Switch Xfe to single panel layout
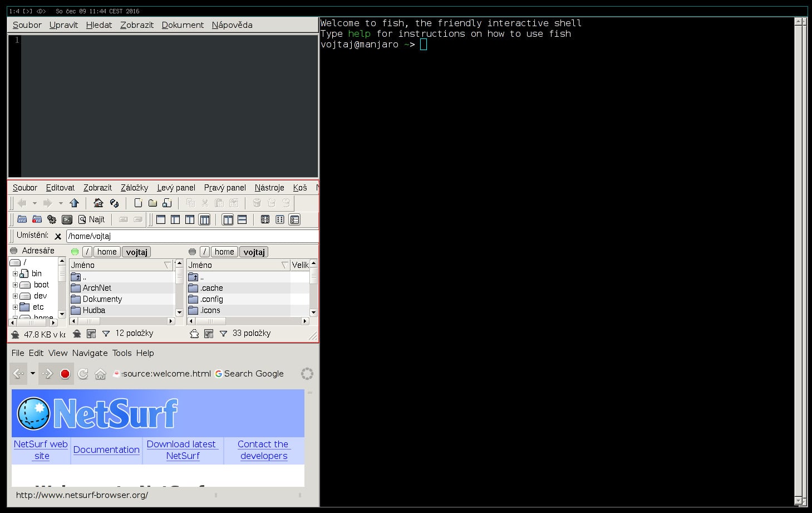 161,219
